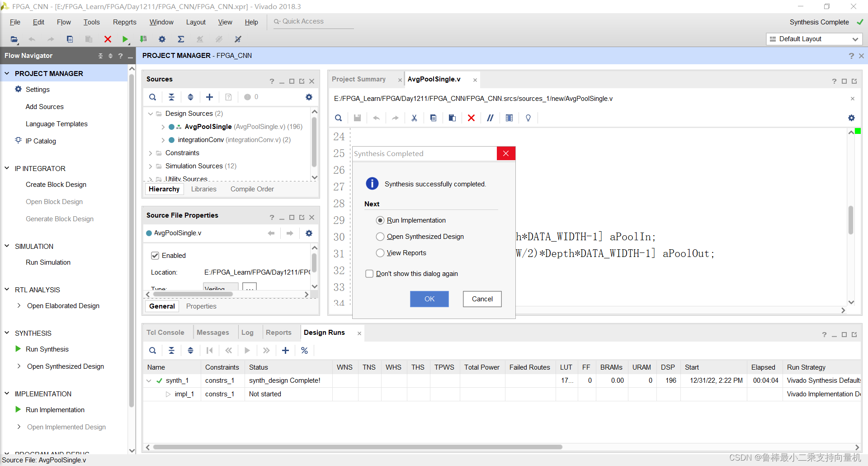This screenshot has height=466, width=868.
Task: Open the Flow menu
Action: [64, 22]
